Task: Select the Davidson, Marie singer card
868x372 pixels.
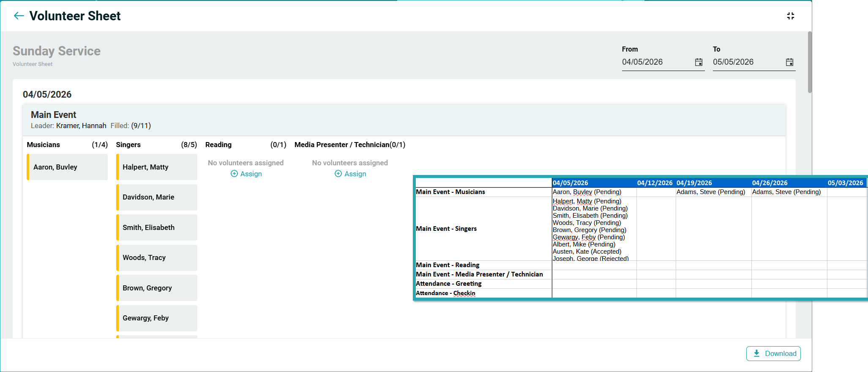Action: pos(157,197)
